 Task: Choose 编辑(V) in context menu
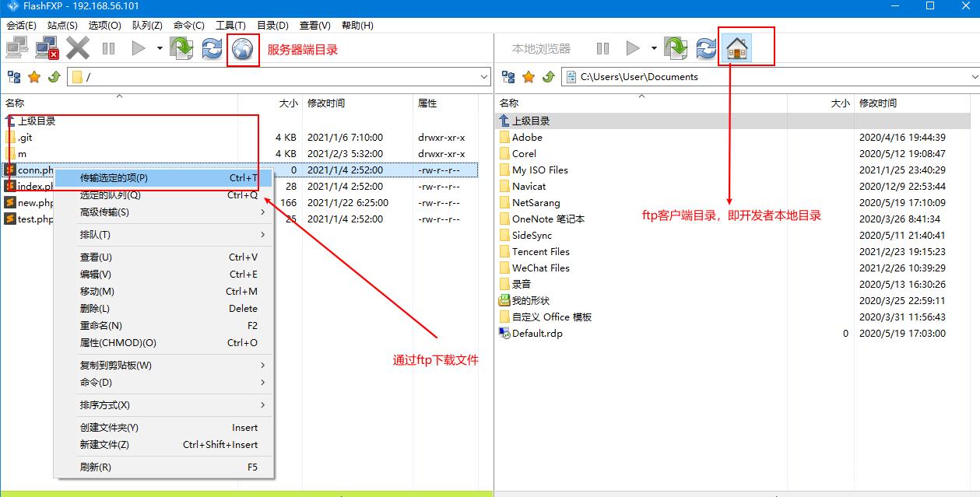163,275
